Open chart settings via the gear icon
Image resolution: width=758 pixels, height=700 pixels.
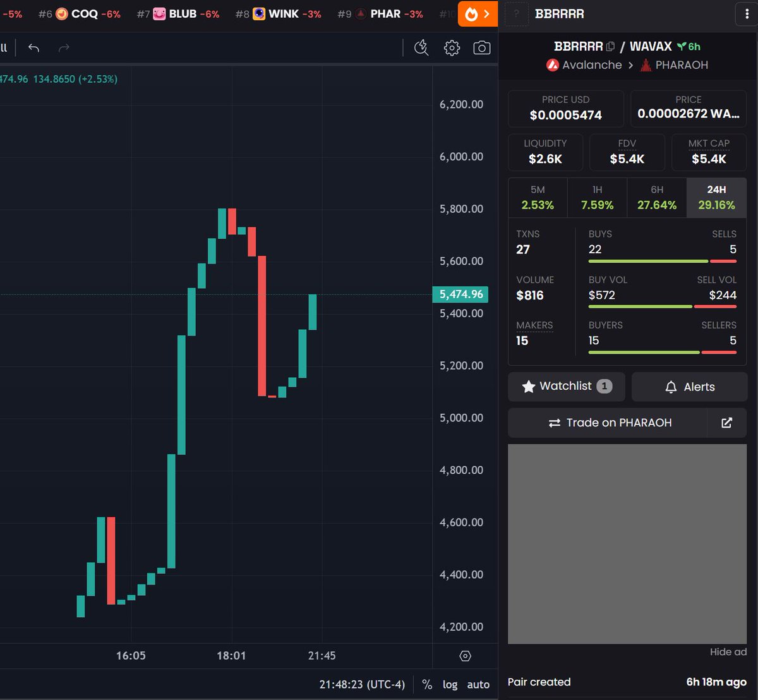coord(451,47)
